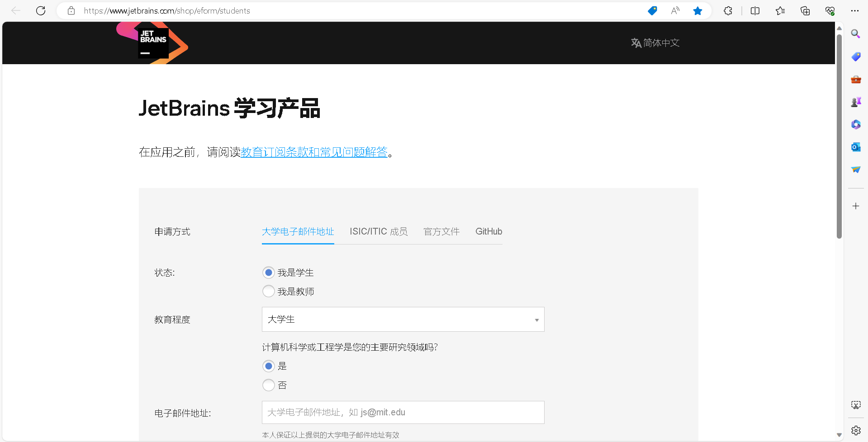Open the Favorites list icon

tap(780, 11)
